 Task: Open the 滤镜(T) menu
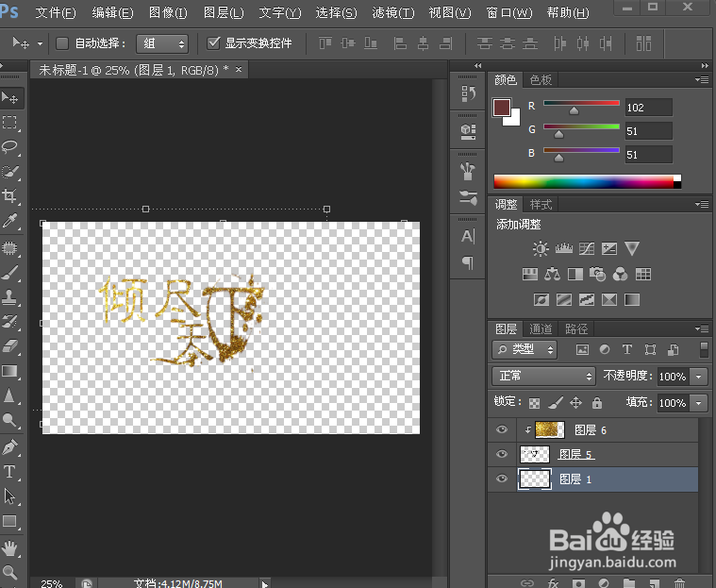click(393, 12)
